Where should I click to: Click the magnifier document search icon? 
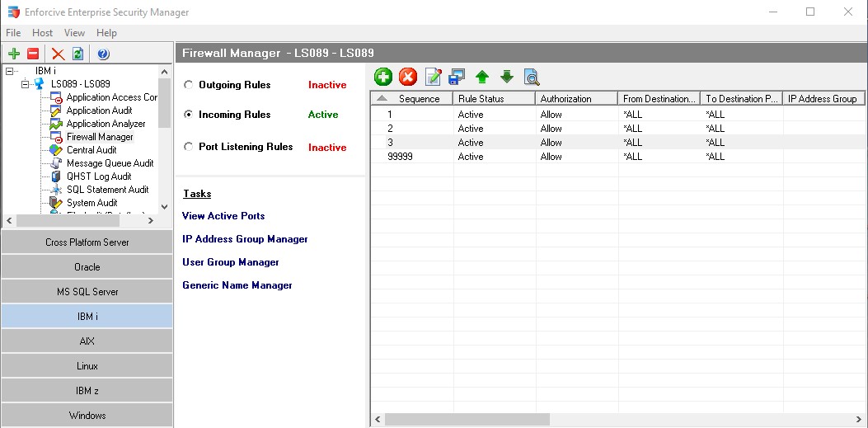(532, 77)
